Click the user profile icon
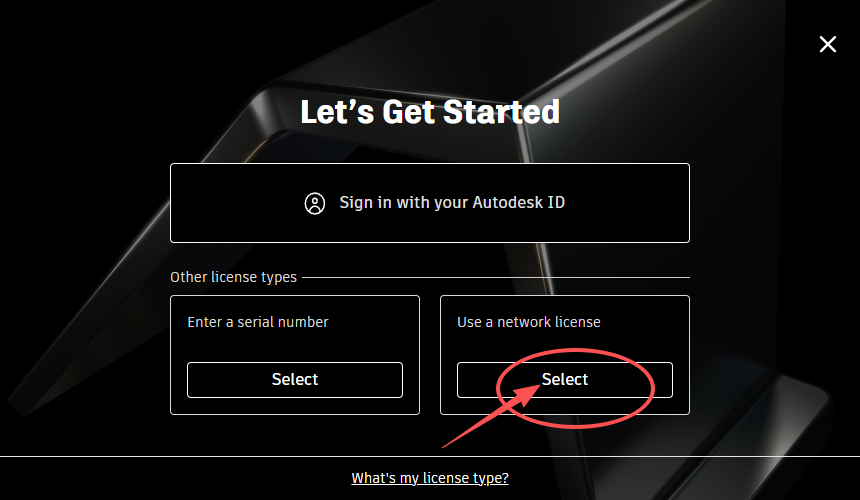The height and width of the screenshot is (500, 860). [315, 203]
